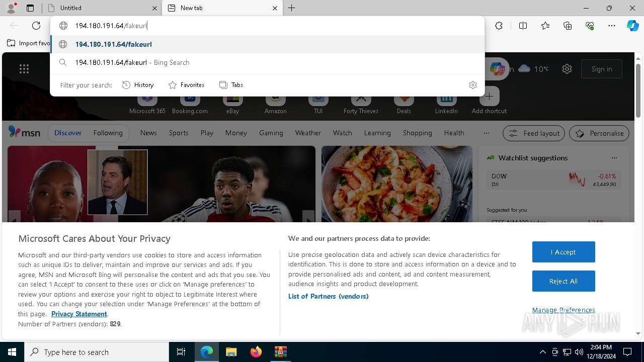This screenshot has width=644, height=362.
Task: Open Feed layout options
Action: point(534,133)
